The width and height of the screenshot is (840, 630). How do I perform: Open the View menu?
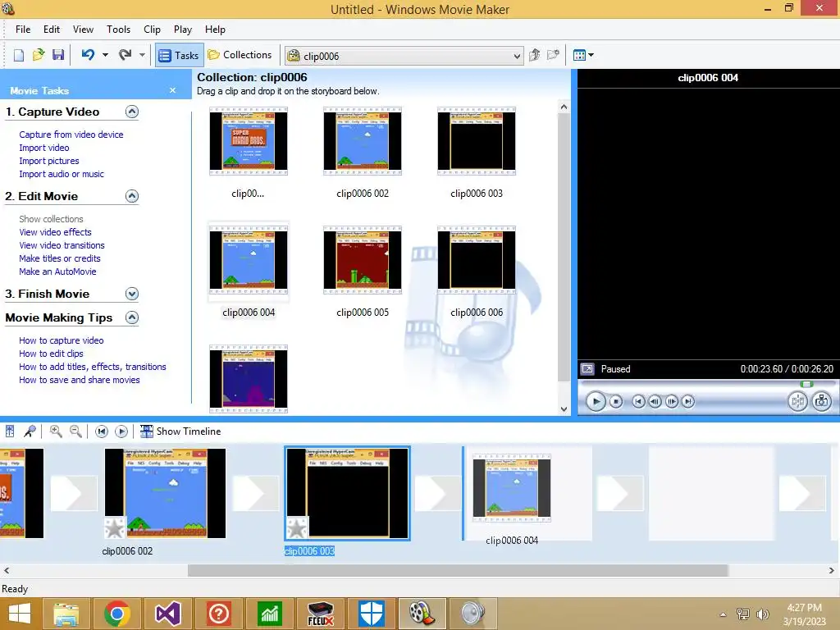83,30
